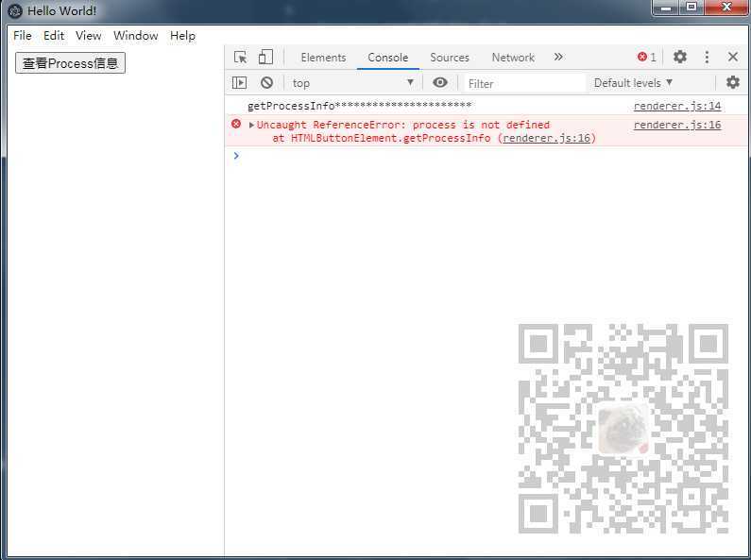Open the Default levels dropdown
Screen dimensions: 751x560
633,83
